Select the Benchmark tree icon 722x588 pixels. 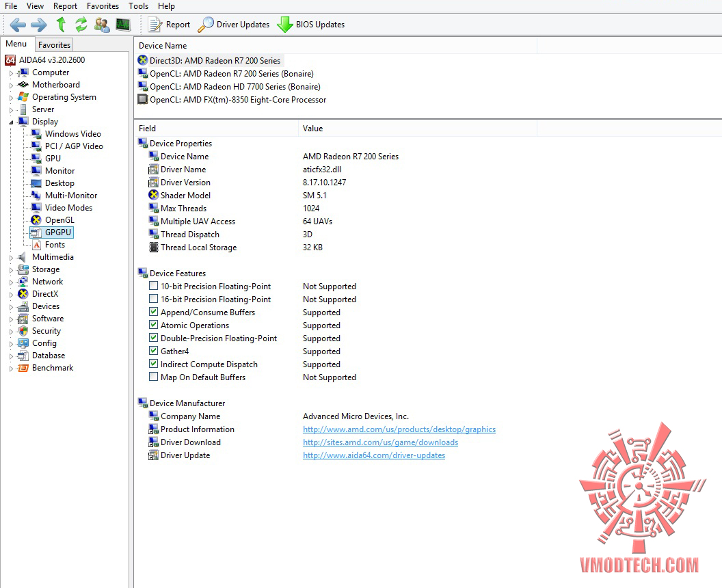23,368
